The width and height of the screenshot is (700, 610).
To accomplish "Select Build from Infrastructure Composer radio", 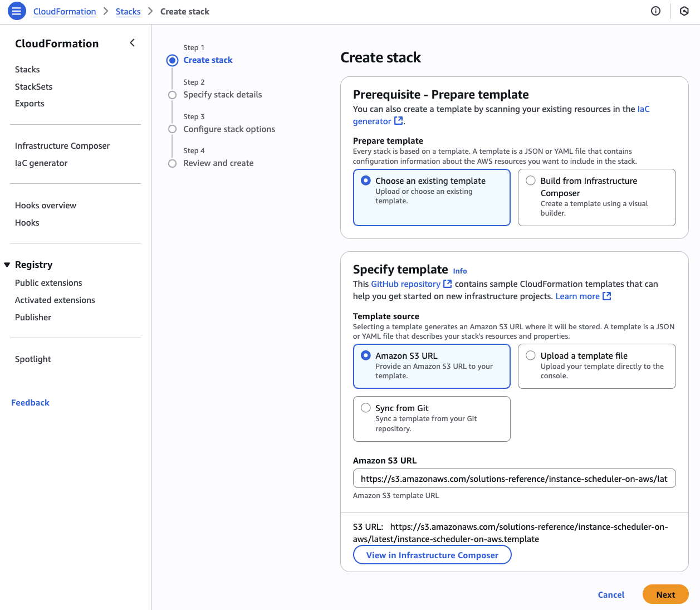I will click(x=531, y=180).
